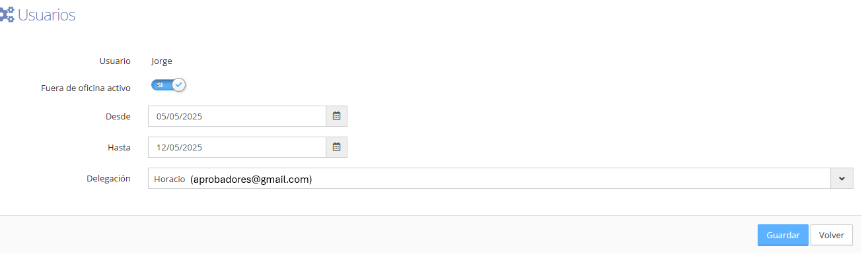Click the Hasta date field 12/05/2025

[237, 147]
